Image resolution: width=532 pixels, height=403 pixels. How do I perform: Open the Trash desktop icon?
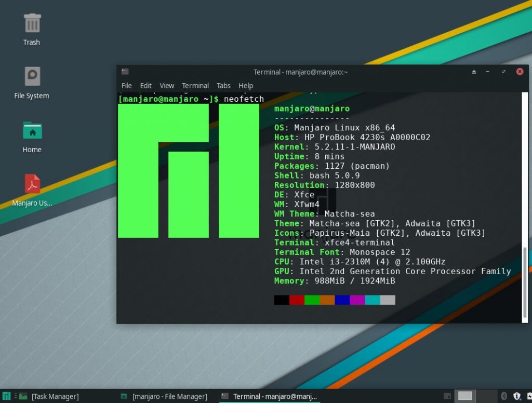tap(32, 23)
